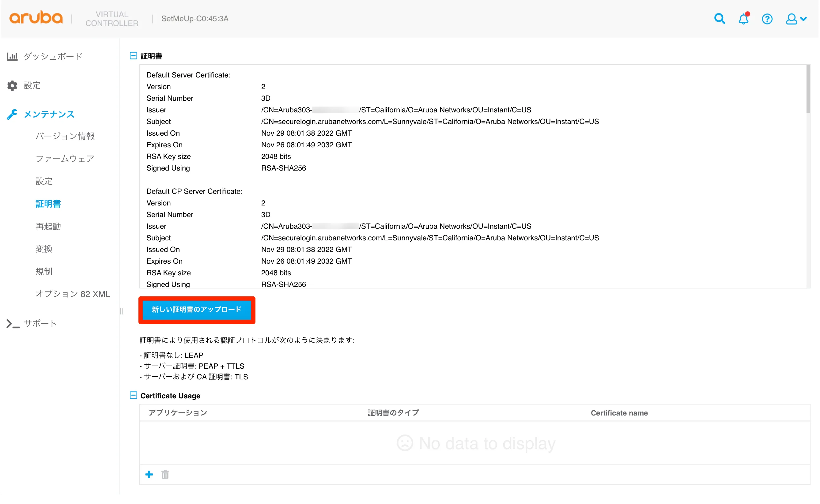Open the 変換 submenu item

coord(44,249)
